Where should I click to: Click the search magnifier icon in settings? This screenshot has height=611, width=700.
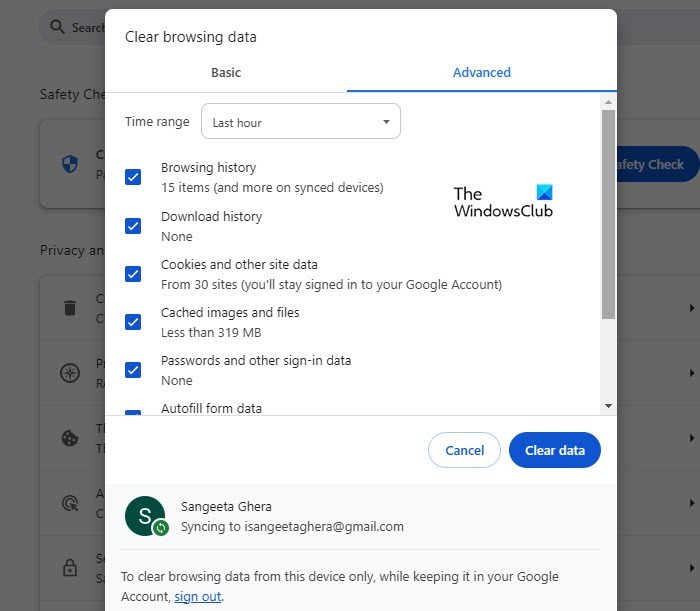(x=57, y=27)
